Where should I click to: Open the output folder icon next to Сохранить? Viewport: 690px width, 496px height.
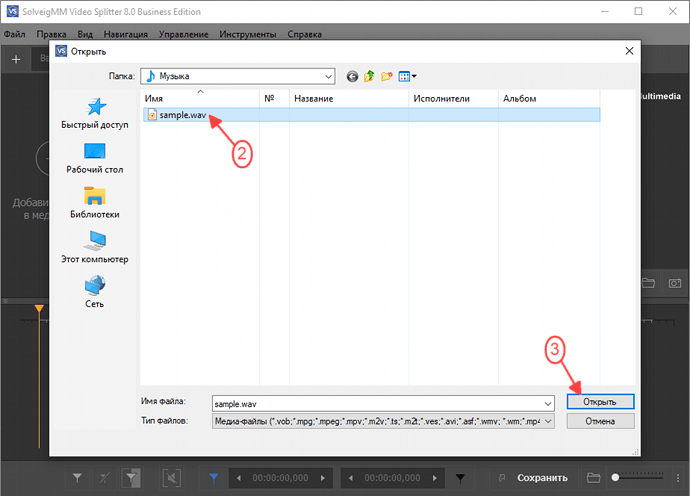[594, 478]
